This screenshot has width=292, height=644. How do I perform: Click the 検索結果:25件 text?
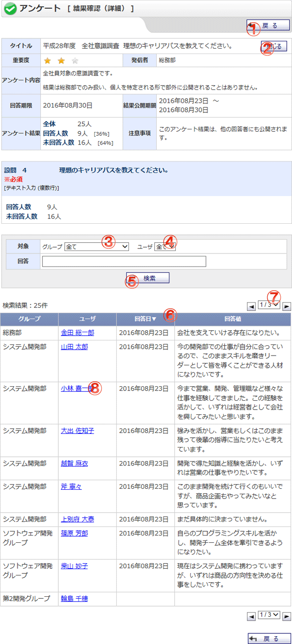[25, 305]
